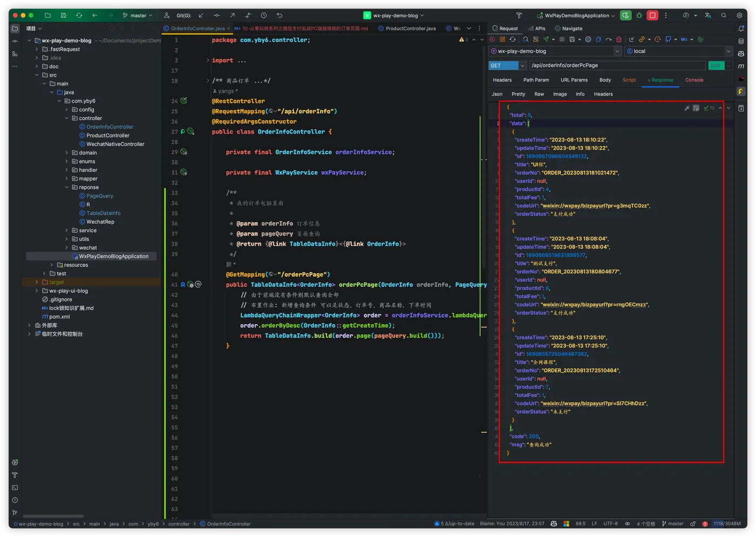The image size is (756, 537).
Task: Open Maven tool window icon
Action: pos(741,66)
